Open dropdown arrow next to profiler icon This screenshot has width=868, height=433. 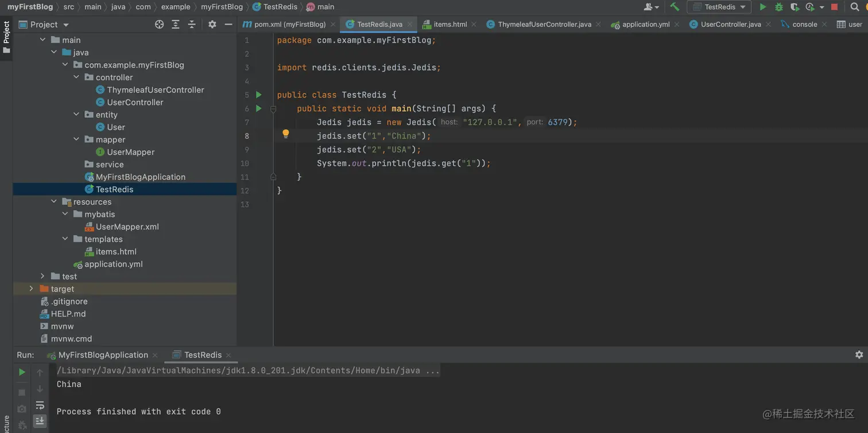(821, 7)
